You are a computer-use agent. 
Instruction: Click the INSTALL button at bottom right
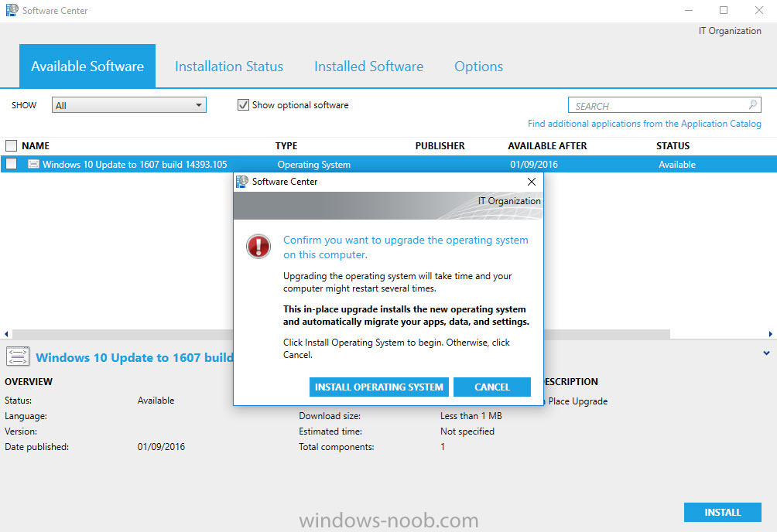(x=723, y=512)
